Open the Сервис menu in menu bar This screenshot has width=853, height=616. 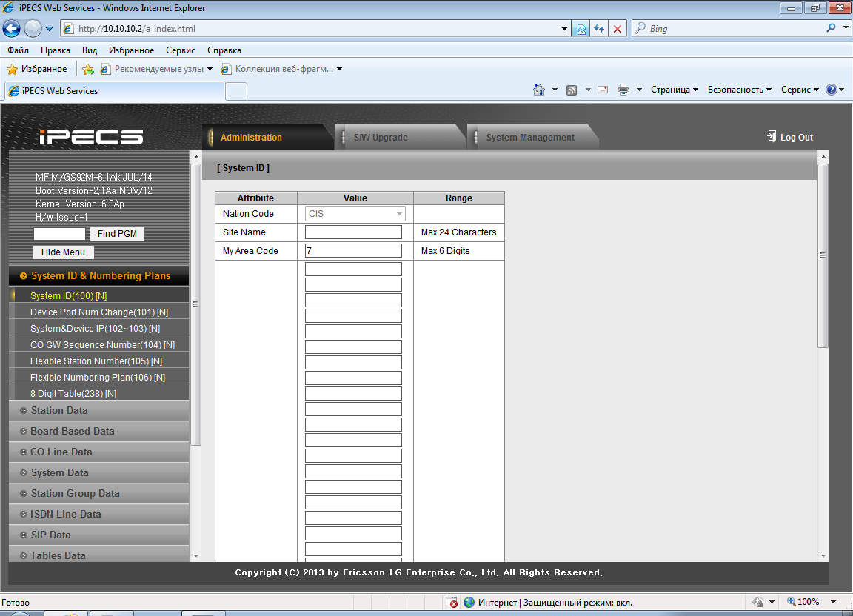(181, 50)
